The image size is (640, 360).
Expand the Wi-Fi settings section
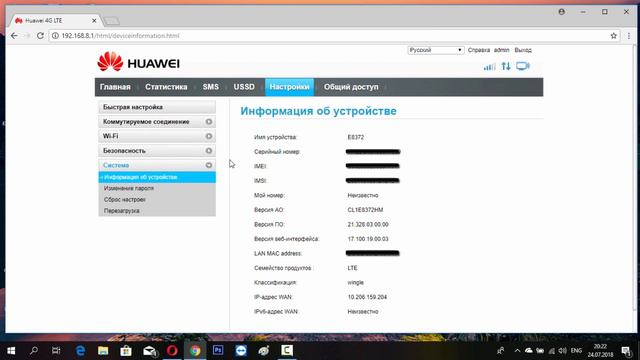click(157, 136)
